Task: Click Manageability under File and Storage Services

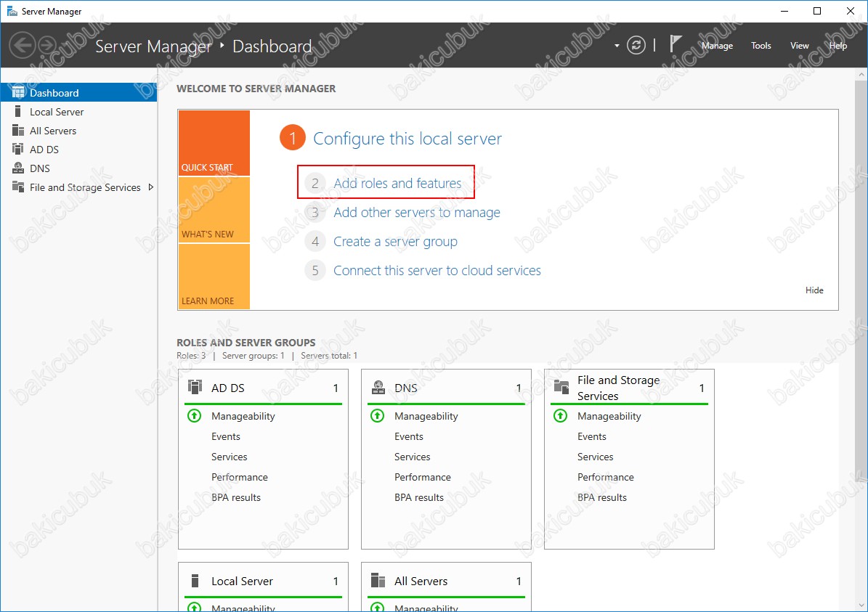Action: [609, 416]
